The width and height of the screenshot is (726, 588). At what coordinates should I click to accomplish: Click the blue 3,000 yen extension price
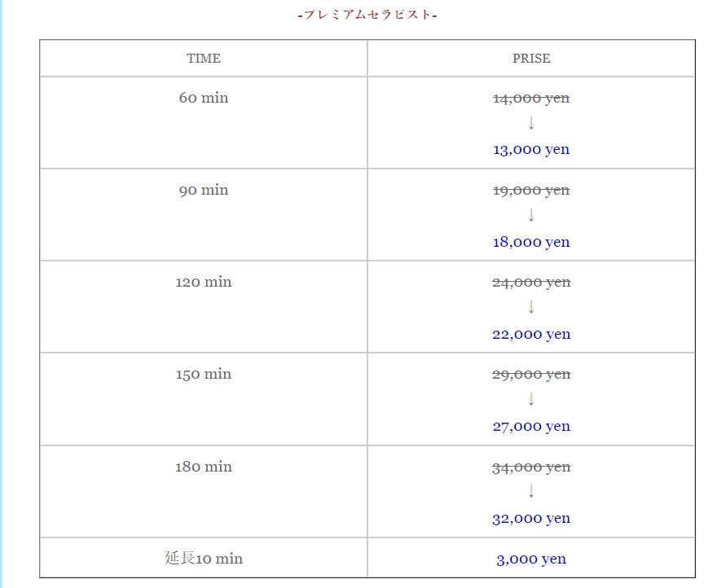click(x=531, y=559)
